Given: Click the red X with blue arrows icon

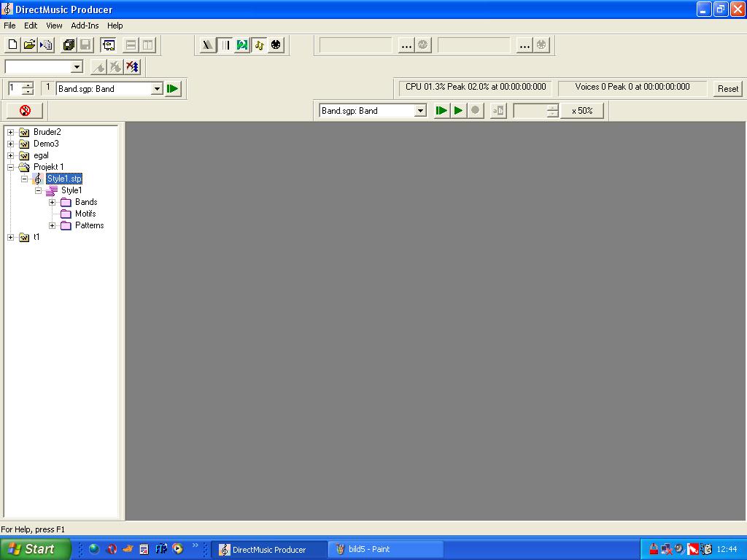Looking at the screenshot, I should click(x=132, y=67).
